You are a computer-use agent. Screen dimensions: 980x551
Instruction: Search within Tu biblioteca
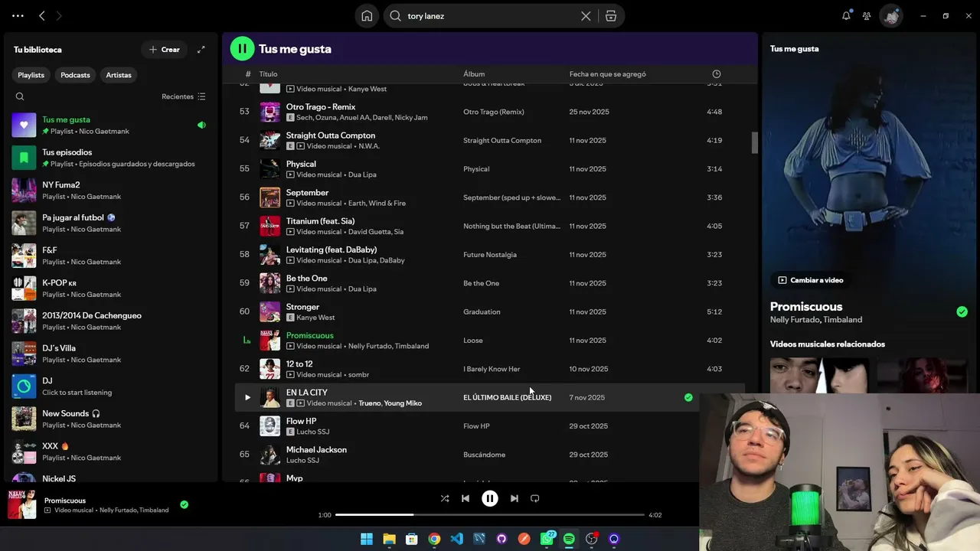(20, 96)
